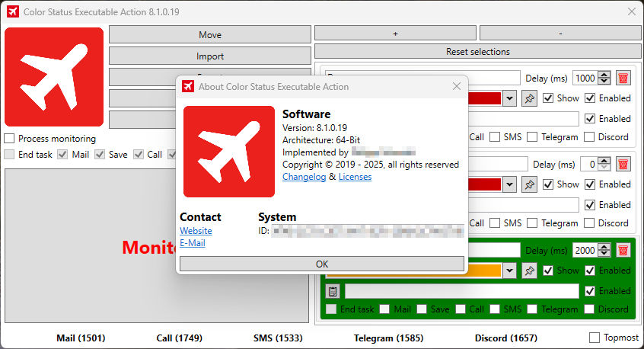
Task: Click the large airplane logo in main window
Action: click(x=54, y=77)
